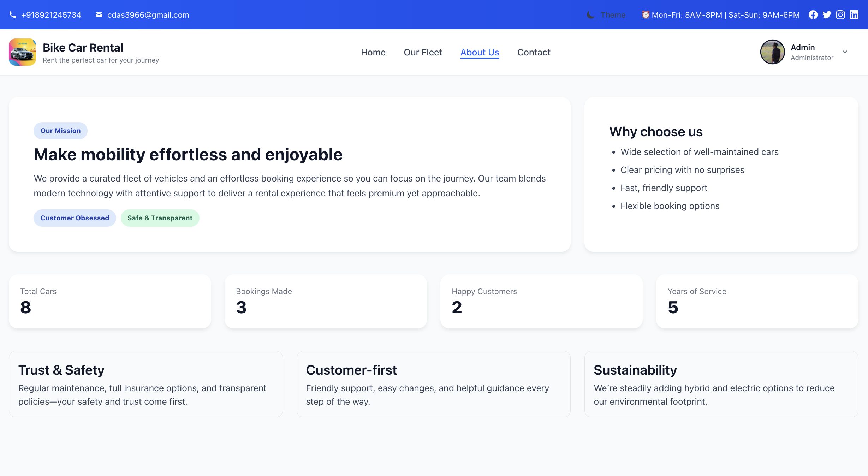Open the Admin user name menu
This screenshot has height=476, width=868.
(803, 47)
